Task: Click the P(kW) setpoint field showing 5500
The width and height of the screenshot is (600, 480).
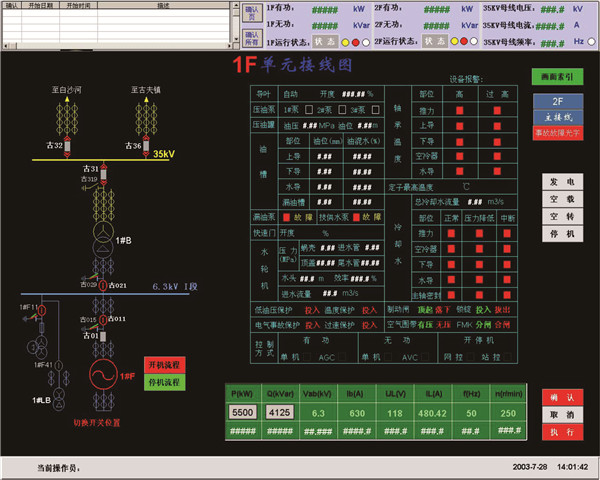Action: [x=243, y=412]
